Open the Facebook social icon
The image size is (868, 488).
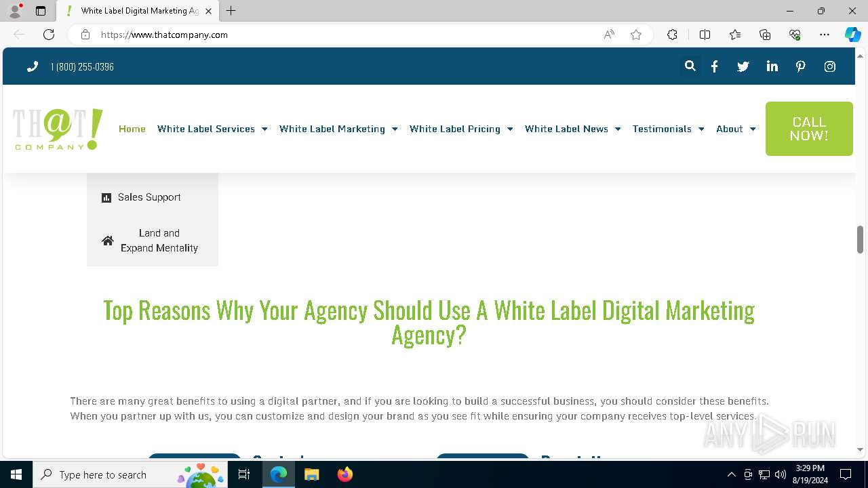click(714, 66)
